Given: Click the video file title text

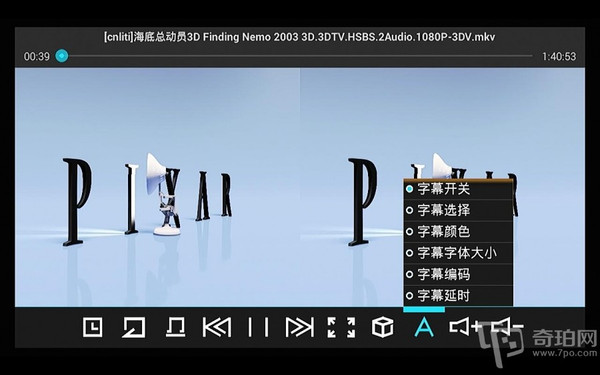Looking at the screenshot, I should point(299,37).
